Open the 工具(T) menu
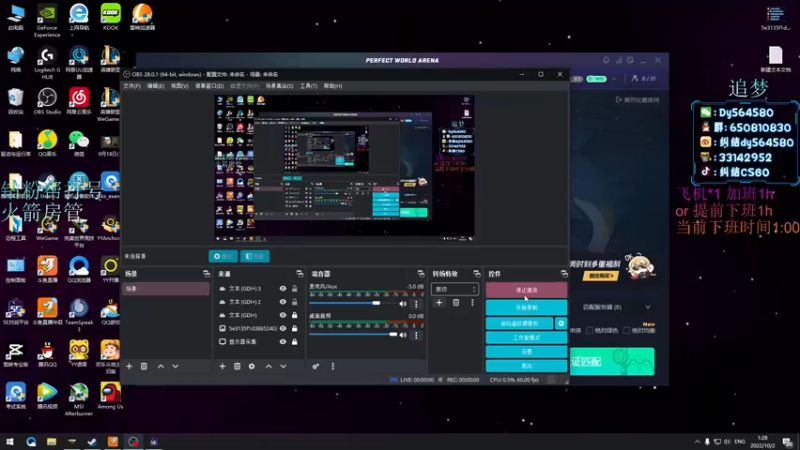The height and width of the screenshot is (450, 800). pos(308,86)
